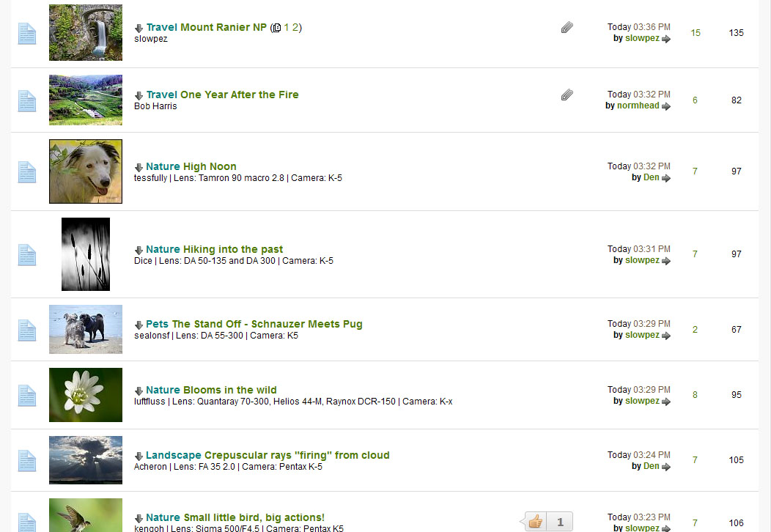The image size is (771, 532).
Task: Open the waterfall thumbnail image
Action: pyautogui.click(x=86, y=33)
